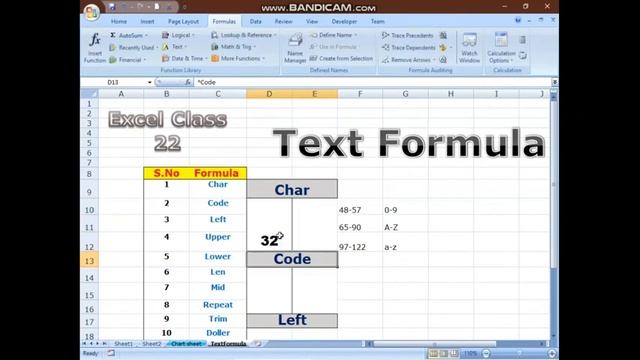Select column F header
The width and height of the screenshot is (640, 360).
pos(360,94)
